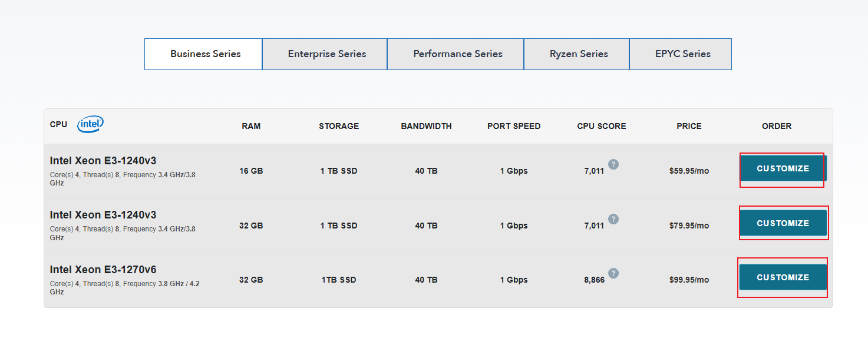
Task: Open the EPYC Series tab
Action: pos(681,54)
